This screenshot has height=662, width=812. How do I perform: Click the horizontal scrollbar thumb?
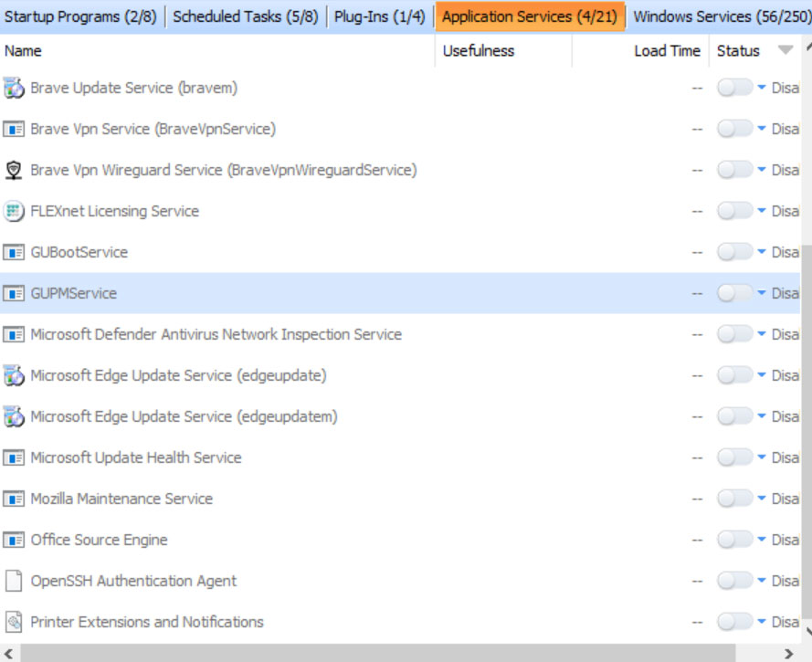[x=378, y=654]
